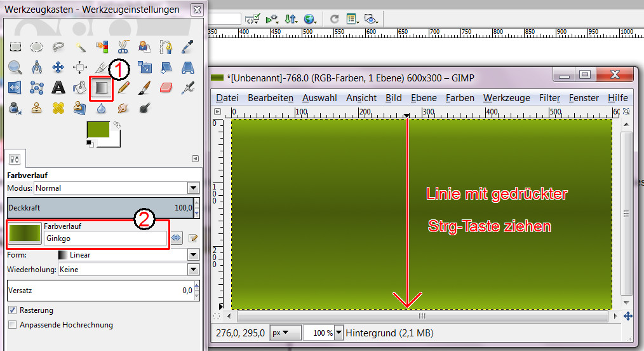Select the Blend gradient tool
Screen dimensions: 644x351
point(101,88)
